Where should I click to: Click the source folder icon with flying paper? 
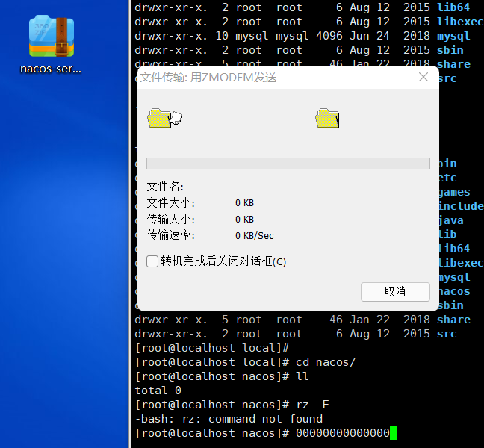point(165,118)
